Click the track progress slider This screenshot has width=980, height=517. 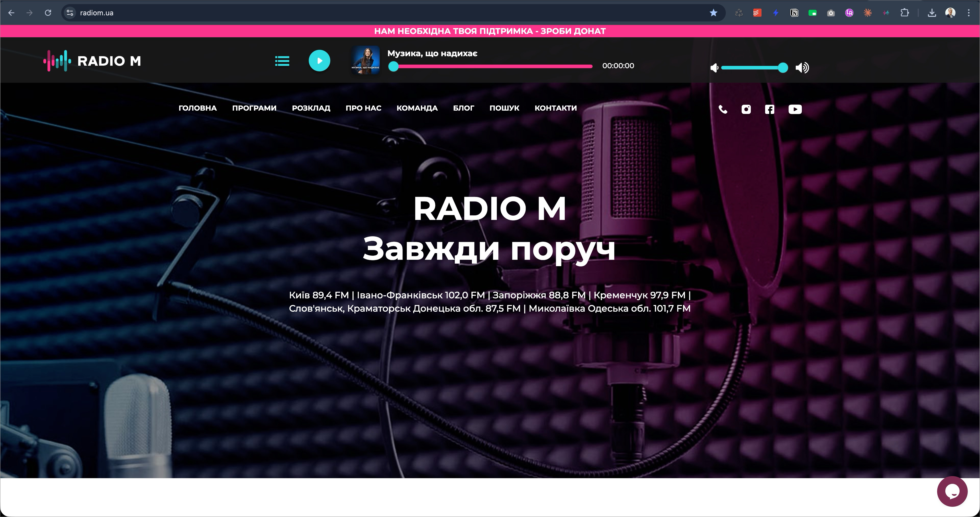[x=490, y=67]
